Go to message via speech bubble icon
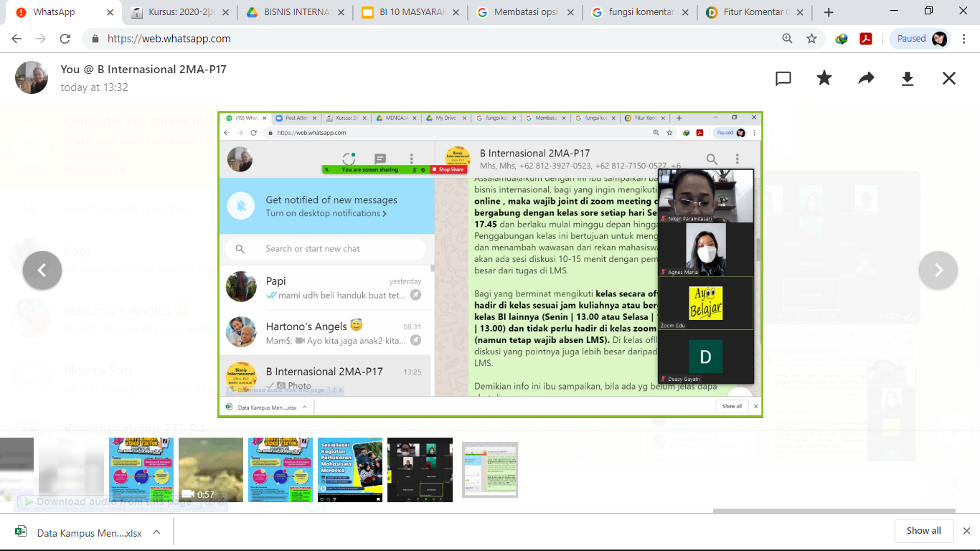The height and width of the screenshot is (551, 980). point(783,78)
